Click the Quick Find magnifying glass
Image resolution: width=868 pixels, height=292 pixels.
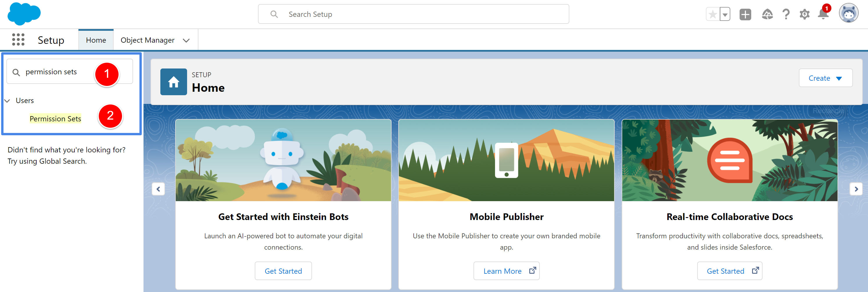click(x=16, y=71)
